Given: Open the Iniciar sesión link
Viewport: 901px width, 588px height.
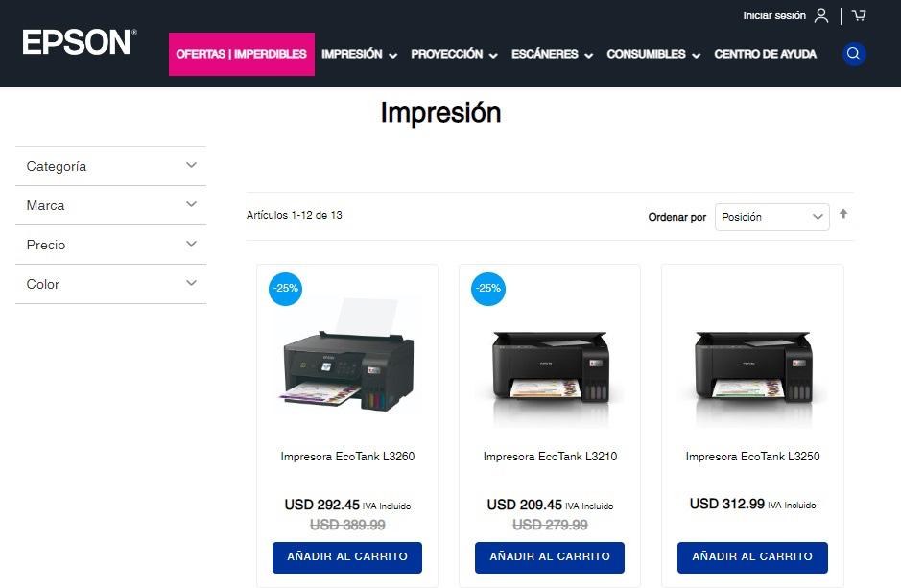Looking at the screenshot, I should [774, 15].
